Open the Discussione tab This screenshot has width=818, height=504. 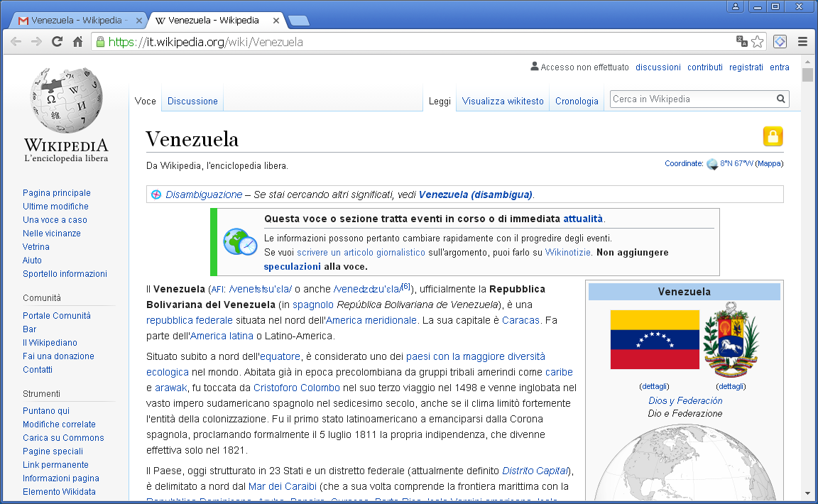point(192,102)
